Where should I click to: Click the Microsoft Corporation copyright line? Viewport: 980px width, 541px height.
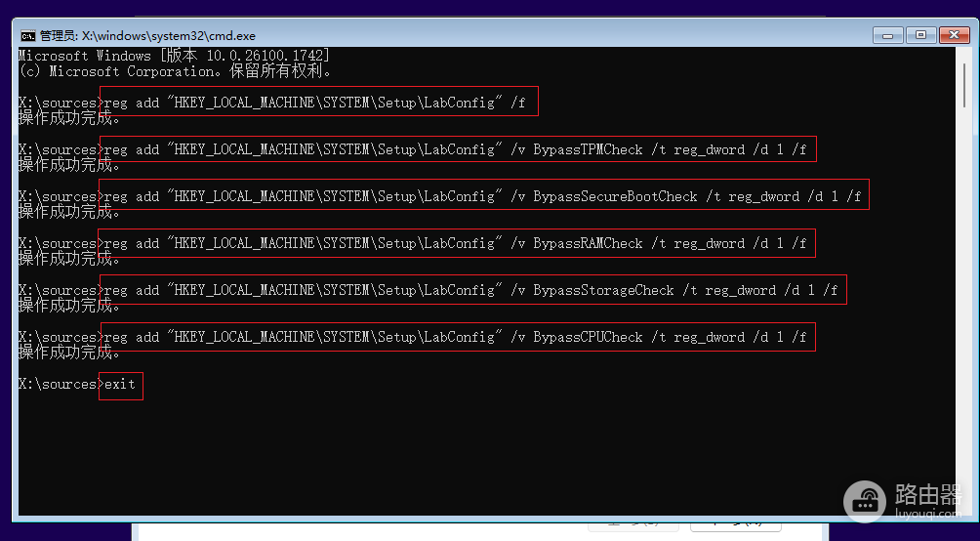pos(175,71)
